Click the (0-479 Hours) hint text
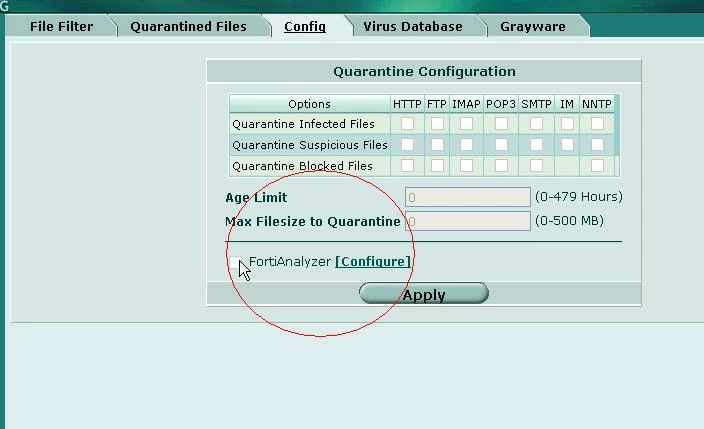The image size is (704, 429). pyautogui.click(x=579, y=197)
